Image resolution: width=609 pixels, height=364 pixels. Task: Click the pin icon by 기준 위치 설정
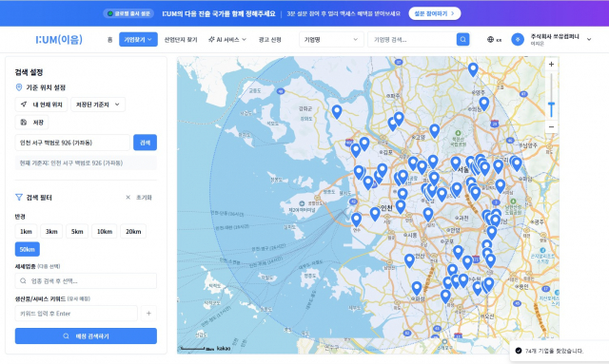coord(19,87)
